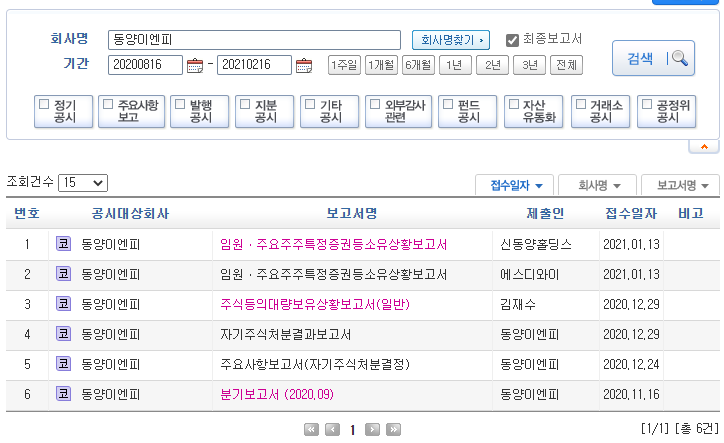Check the 펀드공시 checkbox
Image resolution: width=724 pixels, height=443 pixels.
[448, 104]
